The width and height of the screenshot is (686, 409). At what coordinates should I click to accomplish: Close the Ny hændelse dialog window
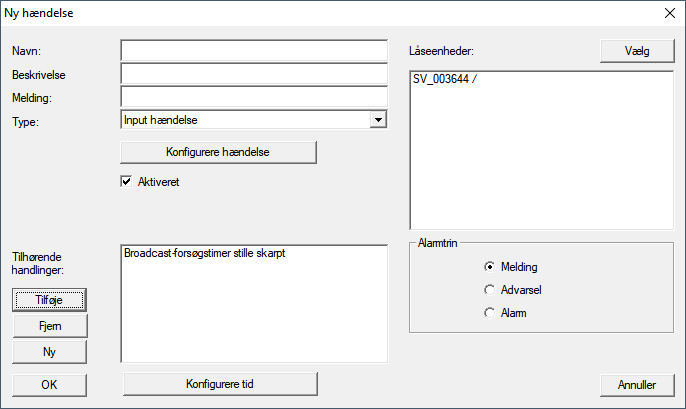click(668, 14)
